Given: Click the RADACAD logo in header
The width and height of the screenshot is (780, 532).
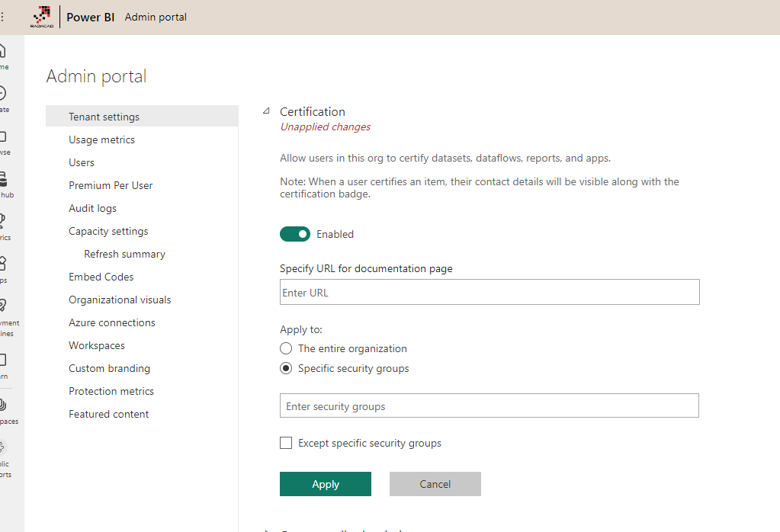Looking at the screenshot, I should [41, 17].
